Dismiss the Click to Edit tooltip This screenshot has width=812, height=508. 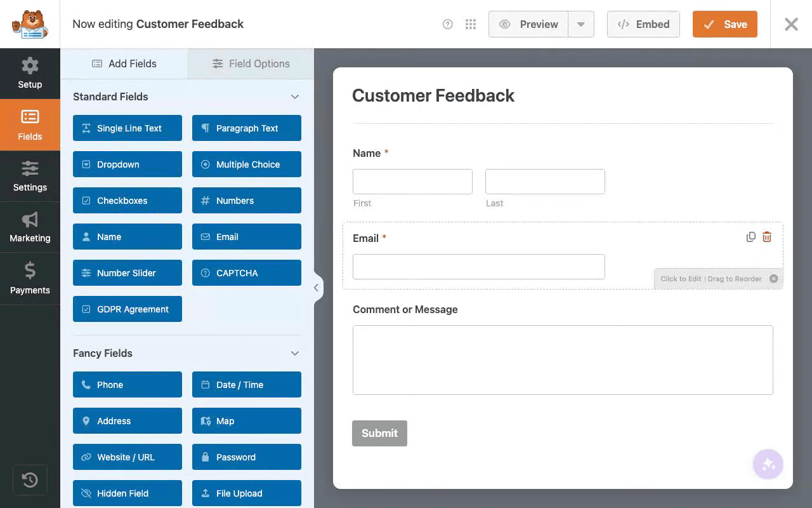point(773,279)
